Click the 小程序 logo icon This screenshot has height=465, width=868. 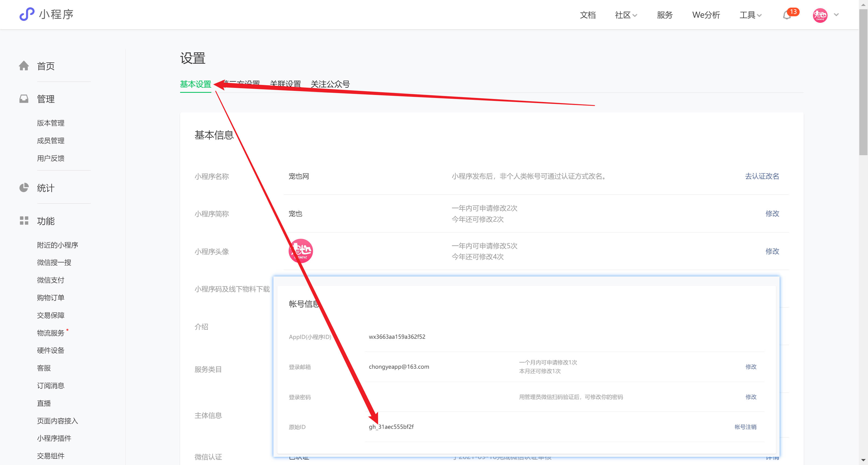27,14
